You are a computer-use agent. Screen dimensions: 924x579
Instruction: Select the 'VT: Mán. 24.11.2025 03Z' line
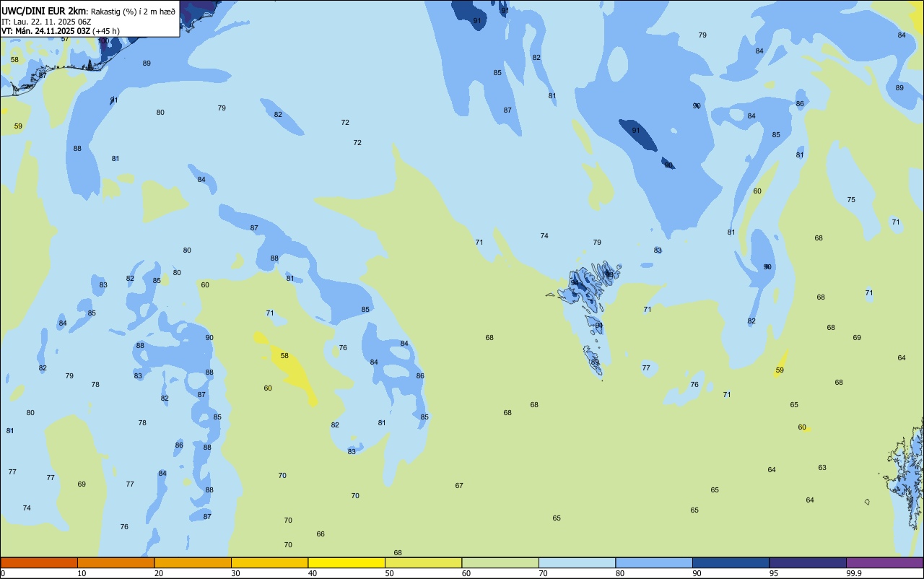pyautogui.click(x=45, y=31)
